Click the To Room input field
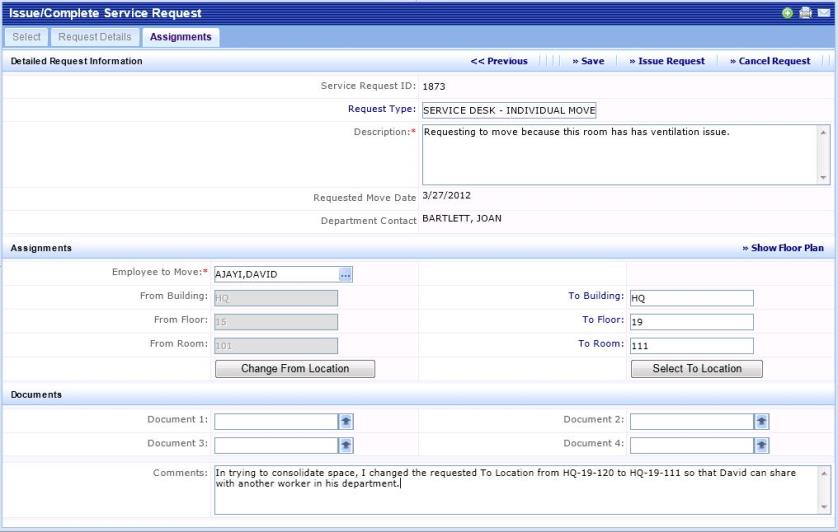838x532 pixels. 691,345
